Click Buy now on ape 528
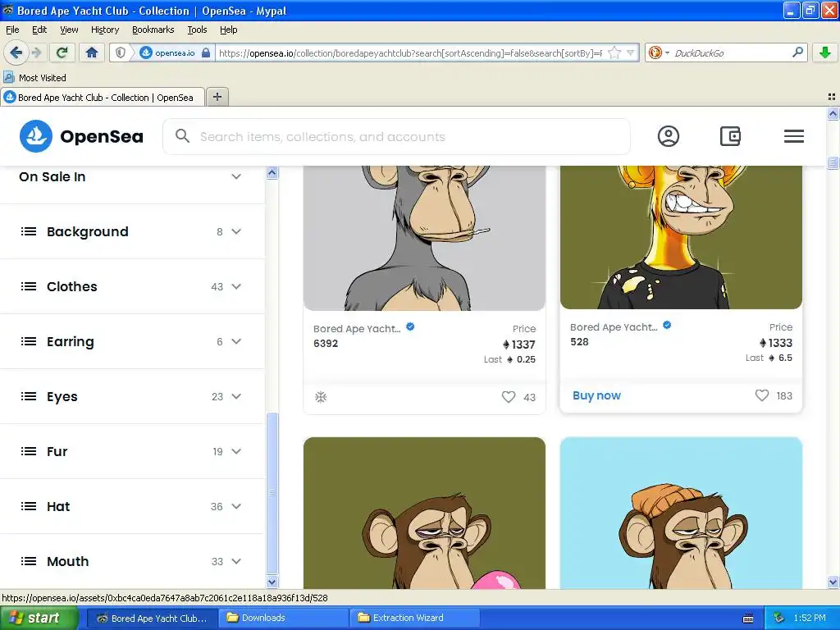 click(x=596, y=395)
